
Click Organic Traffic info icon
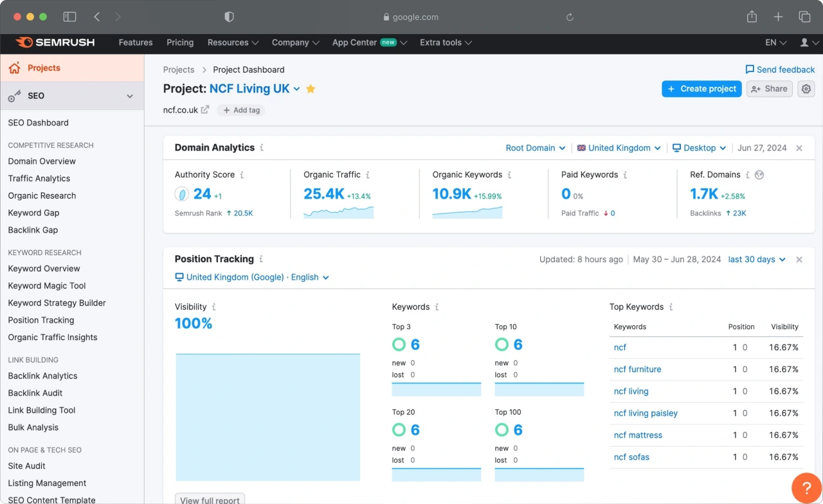coord(368,175)
